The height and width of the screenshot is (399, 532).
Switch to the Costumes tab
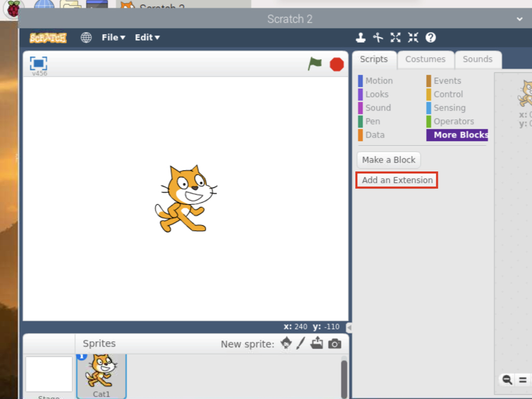425,59
